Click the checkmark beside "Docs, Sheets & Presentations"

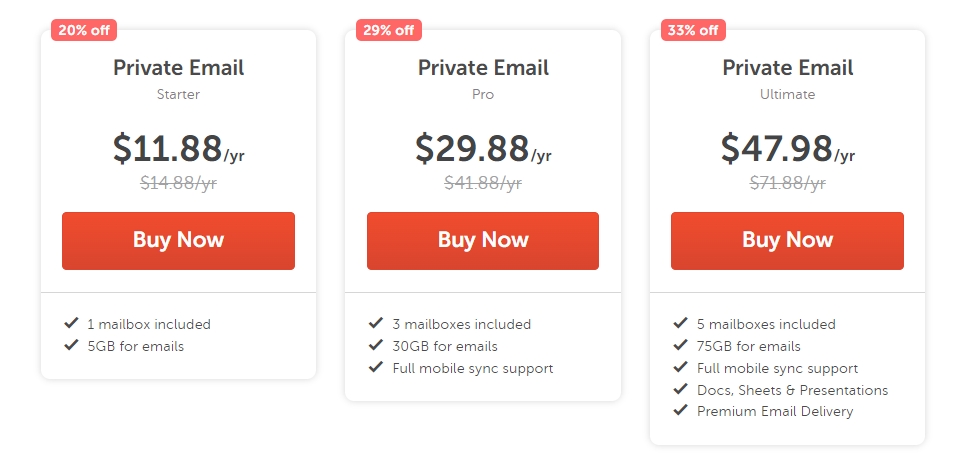click(680, 389)
